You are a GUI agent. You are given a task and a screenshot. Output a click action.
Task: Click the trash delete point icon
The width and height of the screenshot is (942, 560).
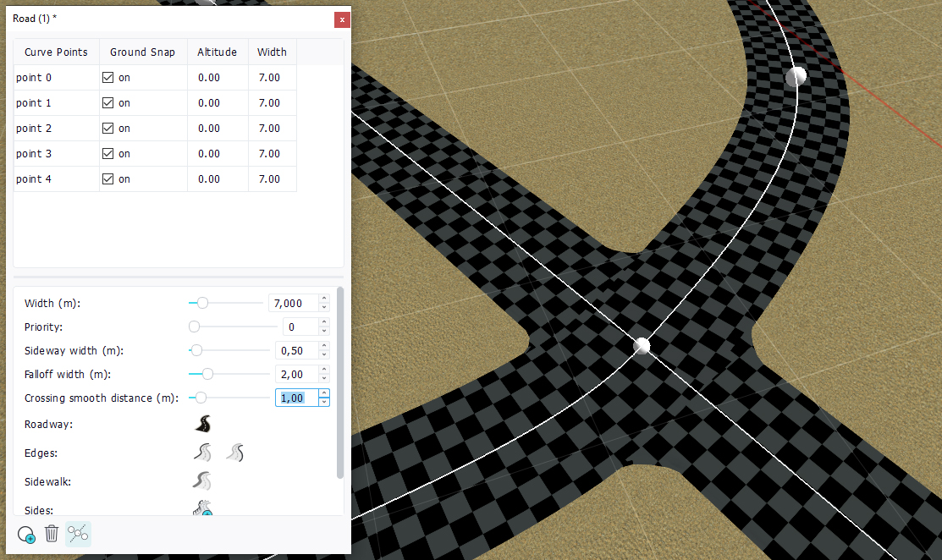click(x=52, y=534)
